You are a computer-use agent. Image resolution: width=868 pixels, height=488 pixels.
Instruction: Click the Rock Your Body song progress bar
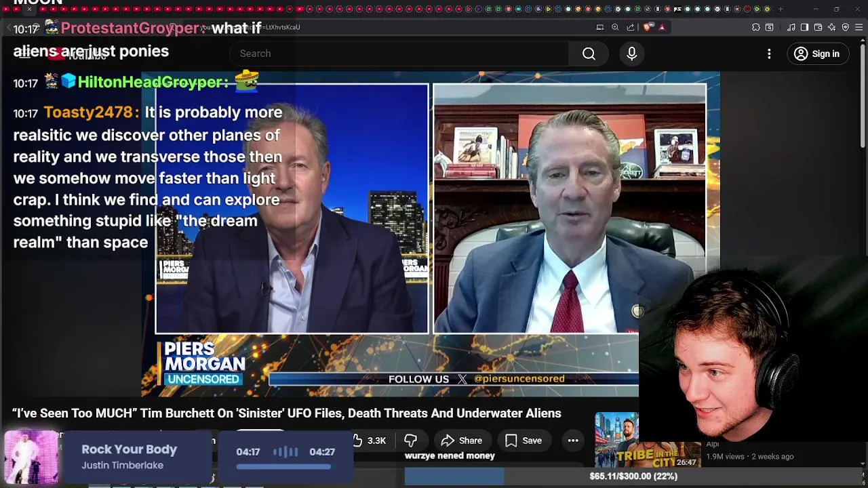[x=284, y=466]
